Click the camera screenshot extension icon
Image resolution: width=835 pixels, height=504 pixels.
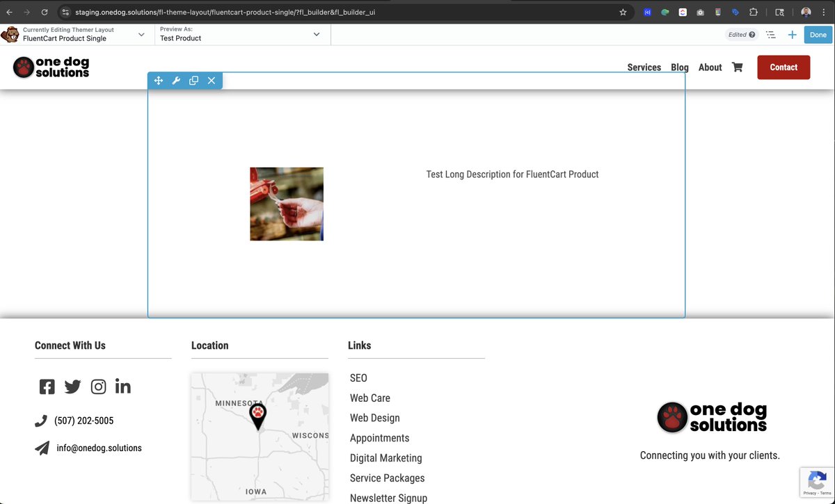[700, 13]
